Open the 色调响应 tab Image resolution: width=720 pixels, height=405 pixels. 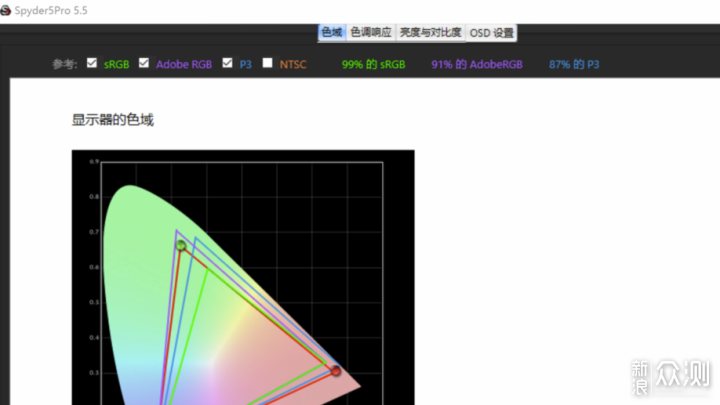(x=371, y=33)
